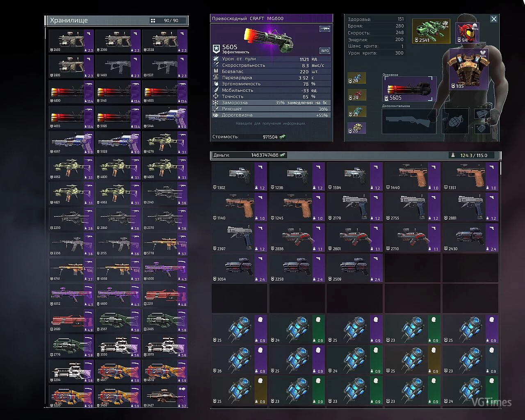Pick the gray SMG rated 1490

pos(118,66)
